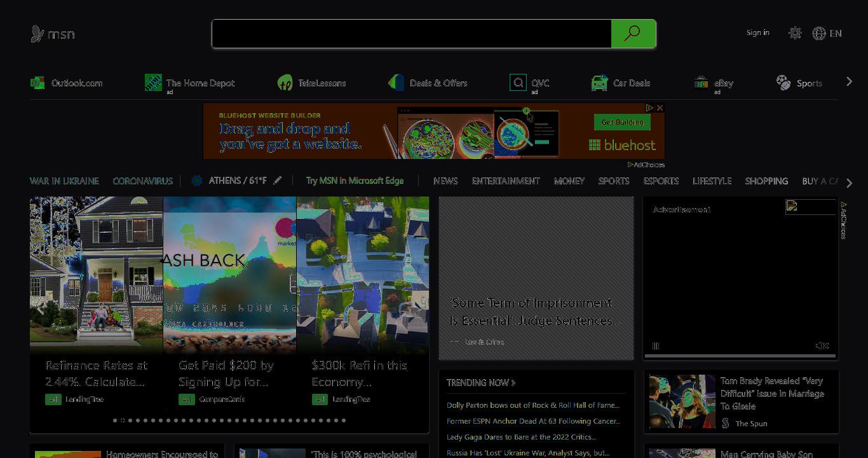Open Former ESPN Anchor Dead headline

(x=533, y=421)
